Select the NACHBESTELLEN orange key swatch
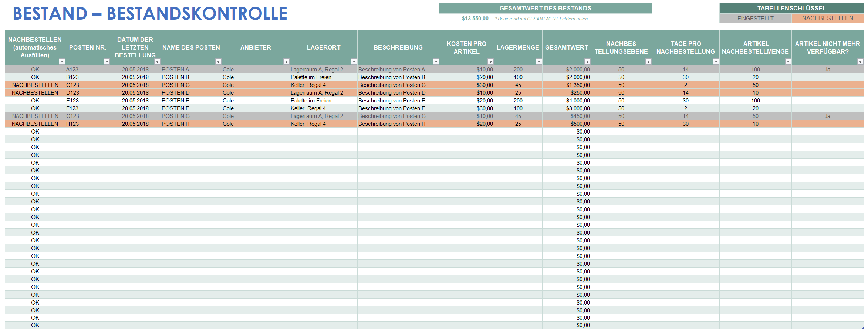 click(x=828, y=18)
